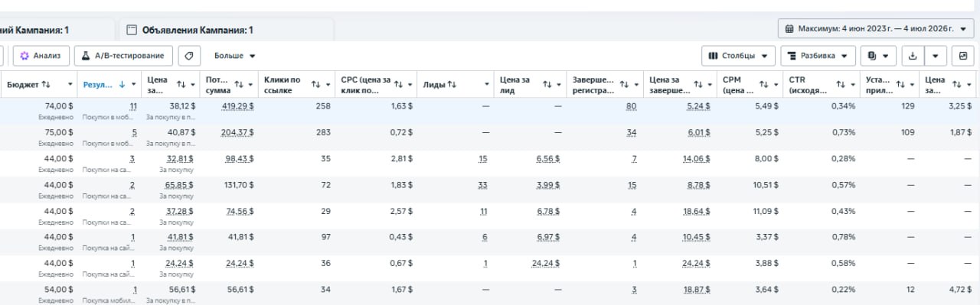This screenshot has width=980, height=305.
Task: Sort by Цена за заверше... sort icon
Action: (698, 84)
